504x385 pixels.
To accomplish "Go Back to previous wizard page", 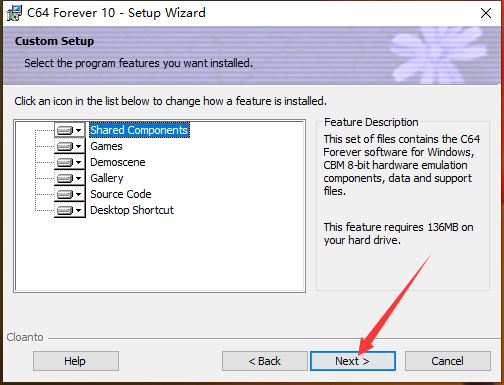I will pyautogui.click(x=265, y=361).
